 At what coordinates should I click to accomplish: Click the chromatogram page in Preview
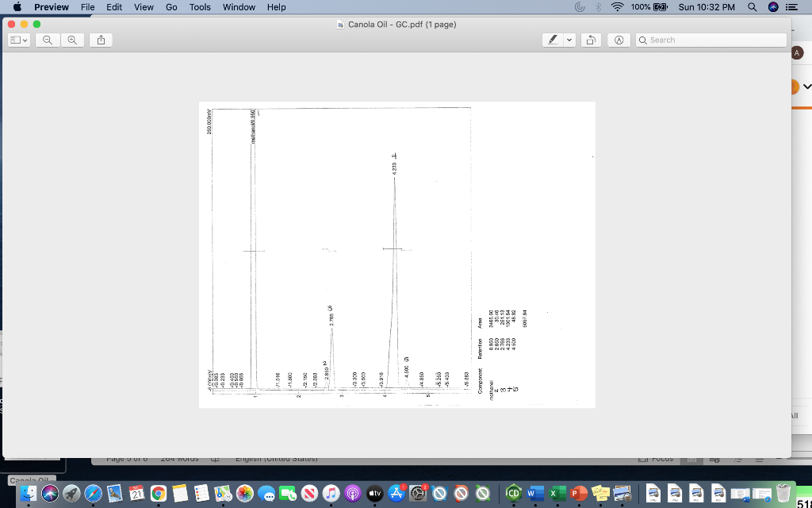(x=397, y=255)
